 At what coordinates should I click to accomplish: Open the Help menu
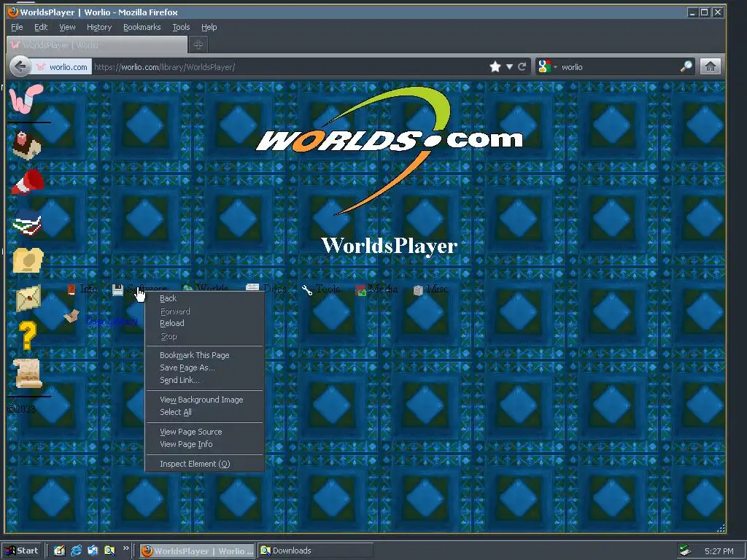tap(209, 27)
